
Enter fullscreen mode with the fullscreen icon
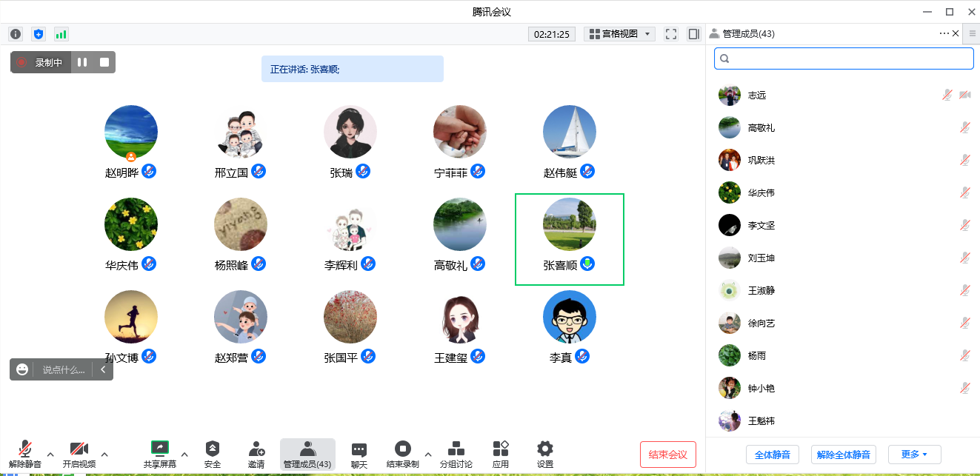click(671, 34)
